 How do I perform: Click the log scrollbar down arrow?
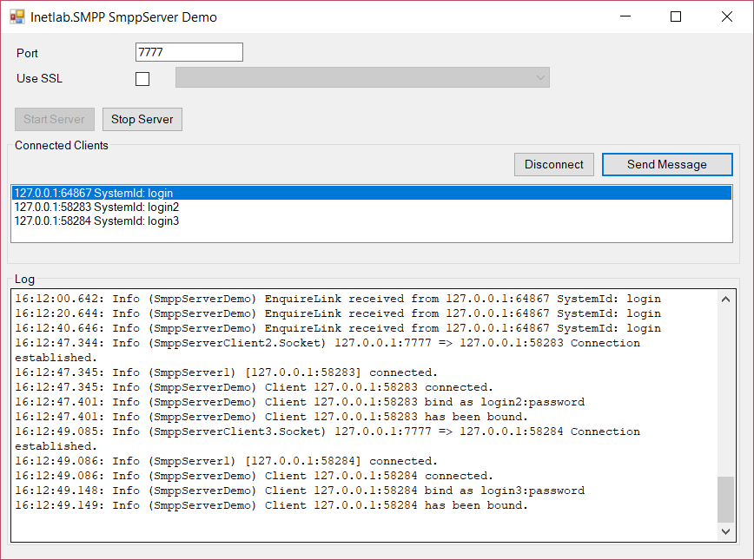(x=725, y=531)
